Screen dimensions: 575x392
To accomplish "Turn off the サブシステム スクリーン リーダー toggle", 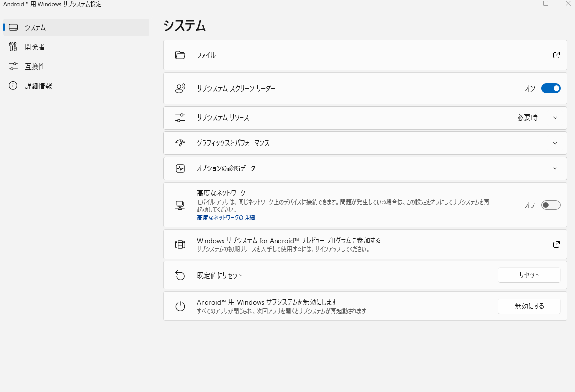I will coord(551,88).
